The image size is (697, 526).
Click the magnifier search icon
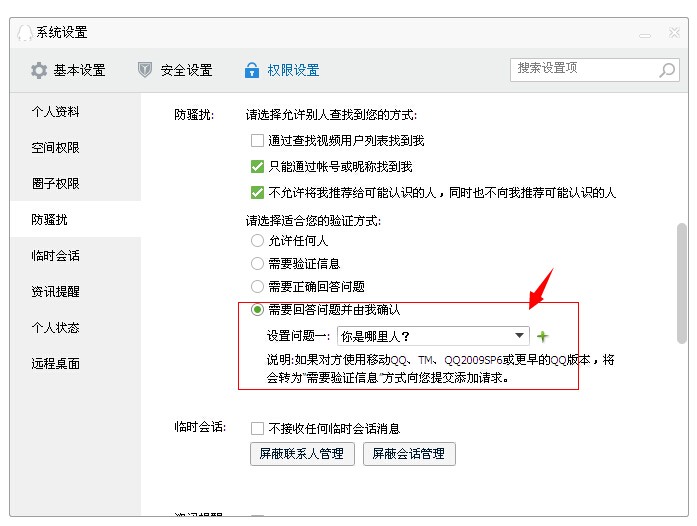(667, 70)
